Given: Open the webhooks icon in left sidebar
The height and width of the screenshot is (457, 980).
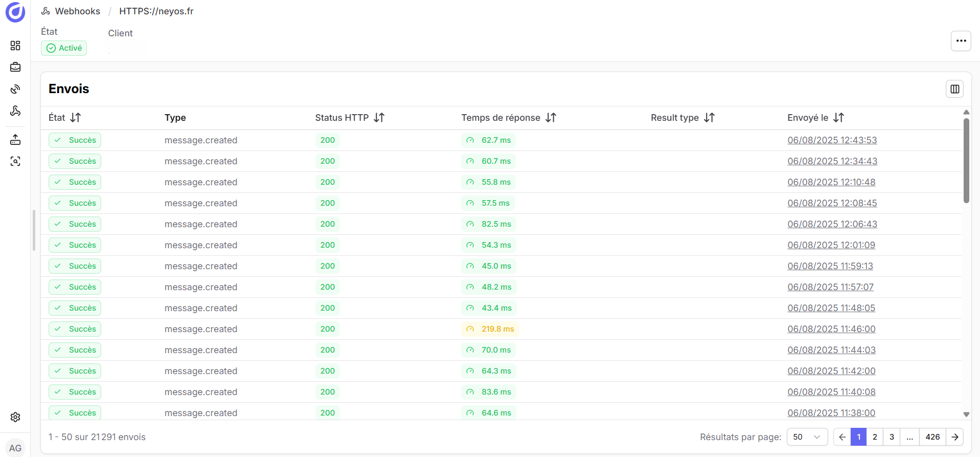Looking at the screenshot, I should pyautogui.click(x=15, y=111).
